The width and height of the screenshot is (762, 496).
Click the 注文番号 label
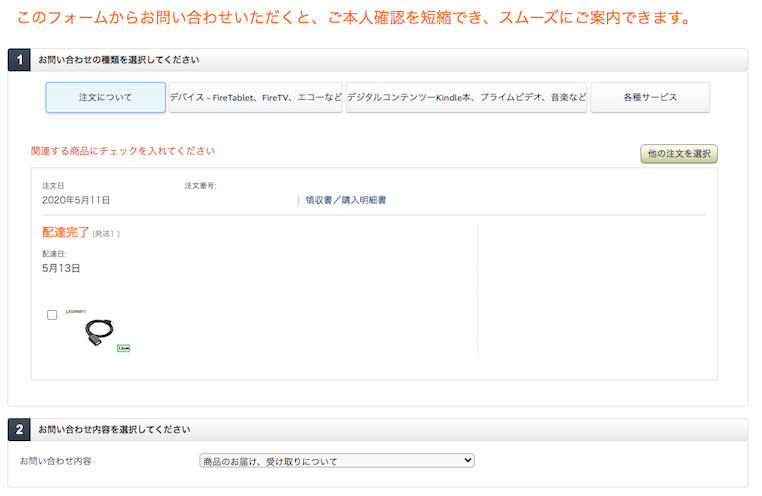(x=200, y=186)
